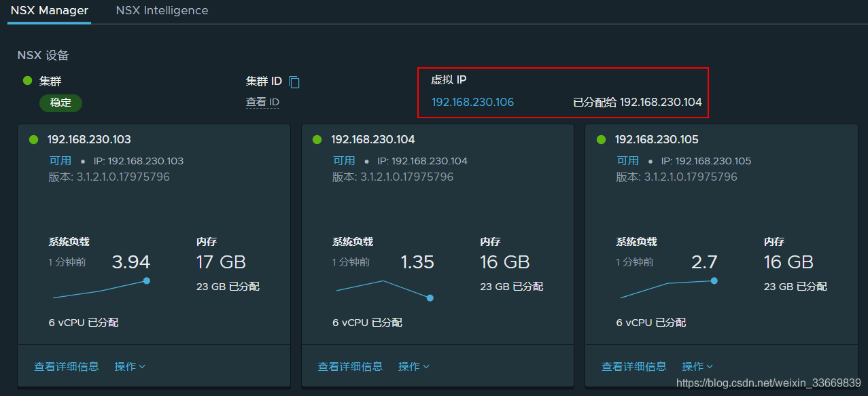Expand 操作 dropdown on node 192.168.230.104
Viewport: 868px width, 396px height.
click(x=414, y=366)
